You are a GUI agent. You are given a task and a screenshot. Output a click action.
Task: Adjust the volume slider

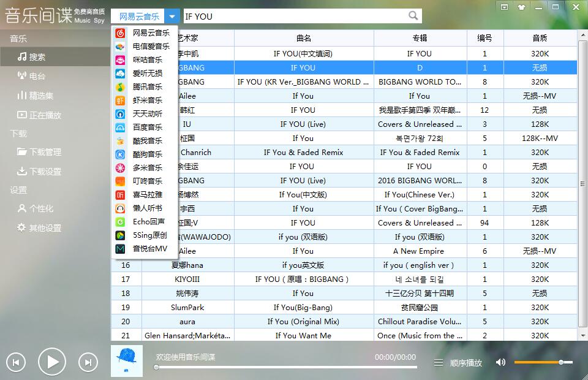click(543, 362)
